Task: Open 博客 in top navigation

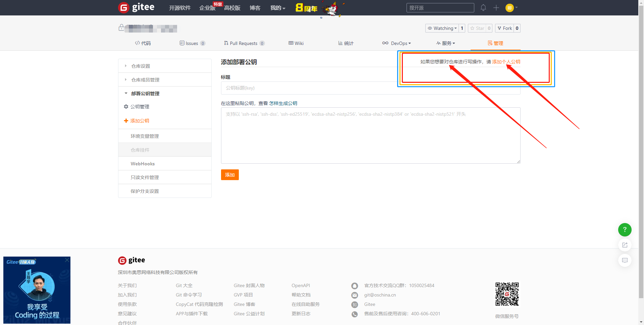Action: (x=255, y=8)
